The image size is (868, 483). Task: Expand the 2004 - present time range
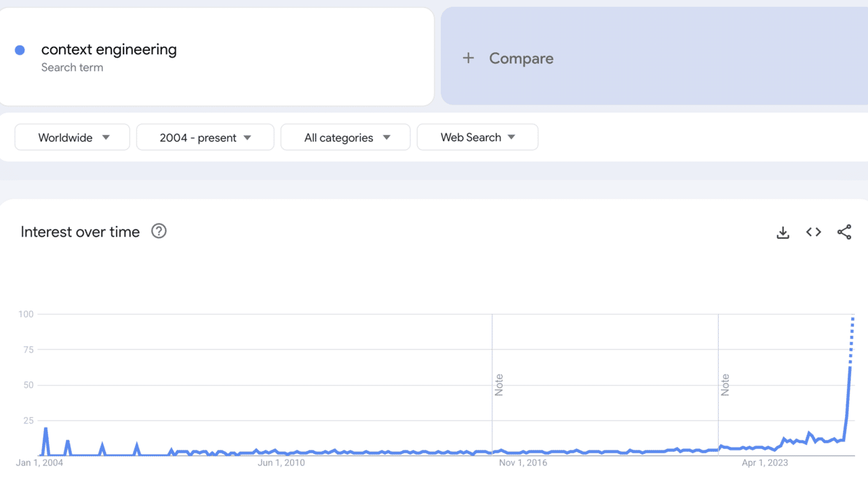pos(205,137)
